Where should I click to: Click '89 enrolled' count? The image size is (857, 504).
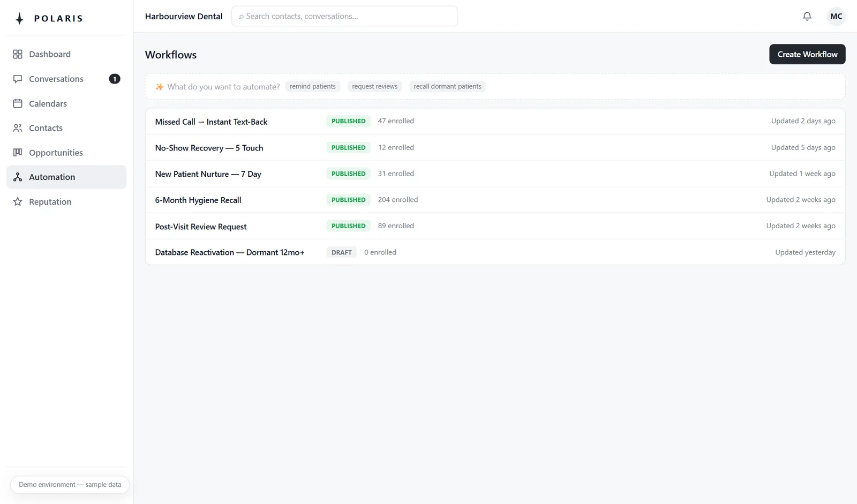pos(396,226)
